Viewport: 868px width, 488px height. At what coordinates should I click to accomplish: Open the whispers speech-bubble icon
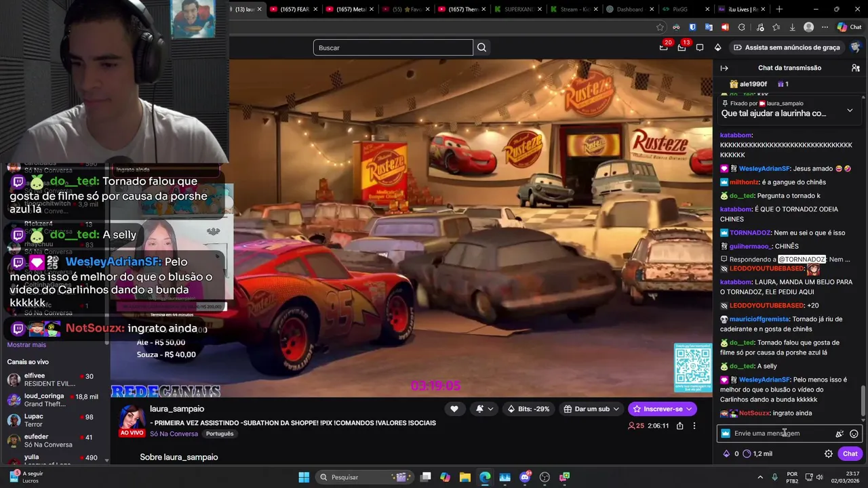[x=700, y=47]
